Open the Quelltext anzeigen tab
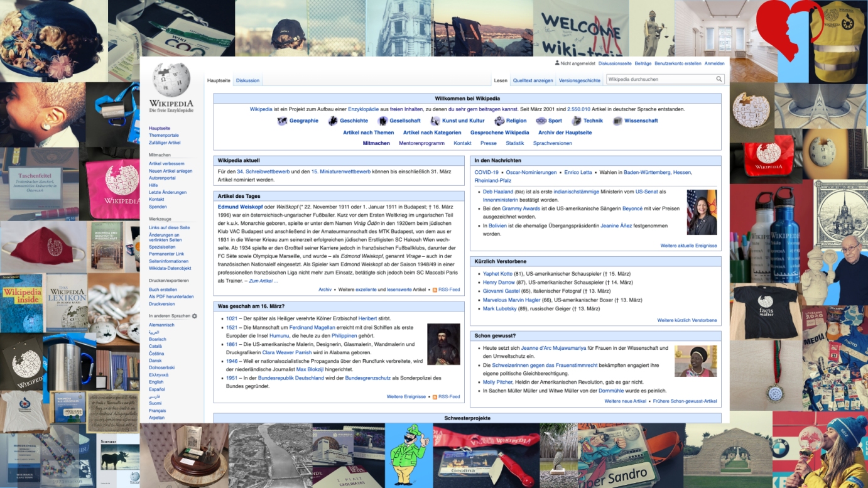Image resolution: width=868 pixels, height=488 pixels. 533,80
